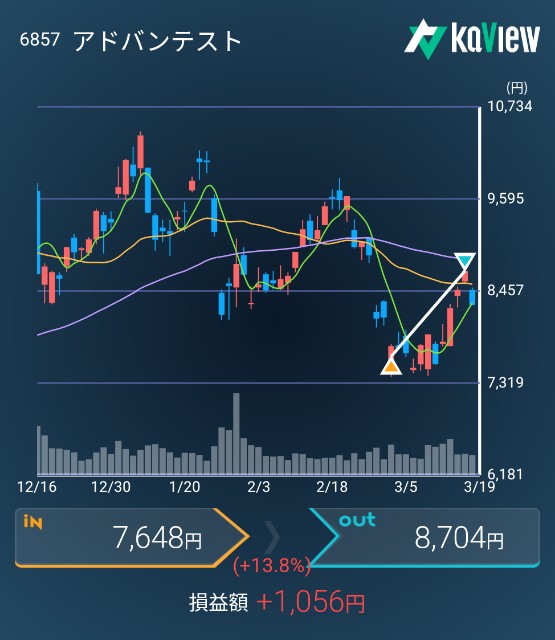Click the (円) unit label
This screenshot has height=640, width=555.
(x=517, y=87)
